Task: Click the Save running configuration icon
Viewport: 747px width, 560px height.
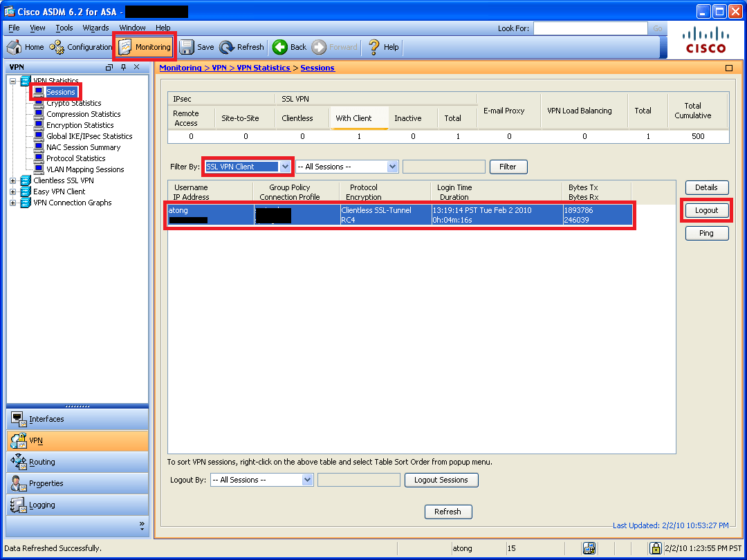Action: pos(196,47)
